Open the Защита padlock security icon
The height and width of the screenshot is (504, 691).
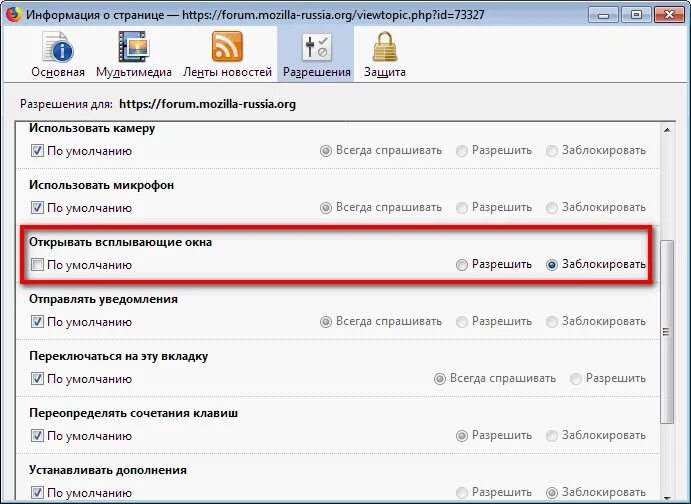click(385, 46)
